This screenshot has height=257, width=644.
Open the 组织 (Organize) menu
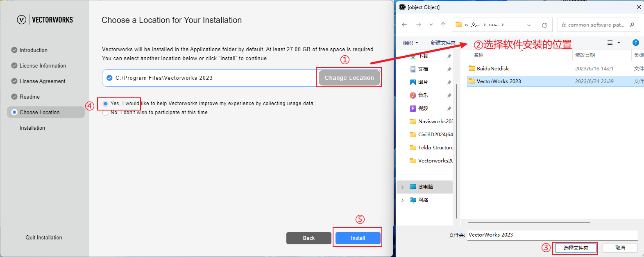pyautogui.click(x=410, y=43)
